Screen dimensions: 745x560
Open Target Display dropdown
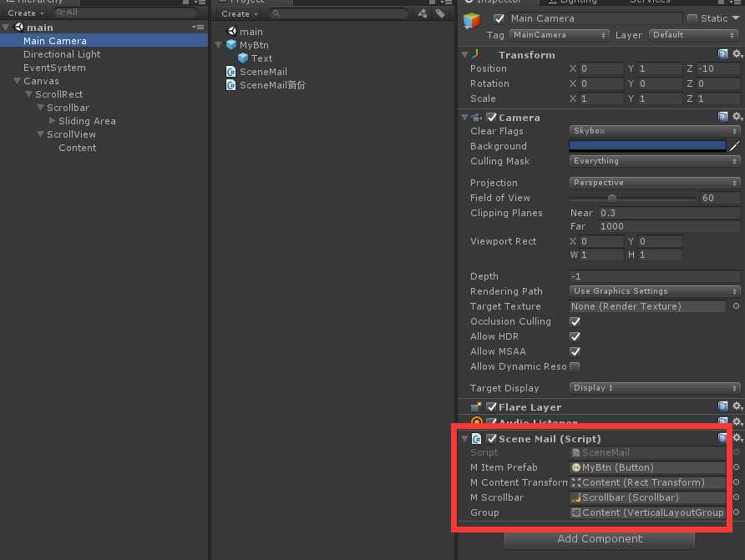tap(655, 388)
